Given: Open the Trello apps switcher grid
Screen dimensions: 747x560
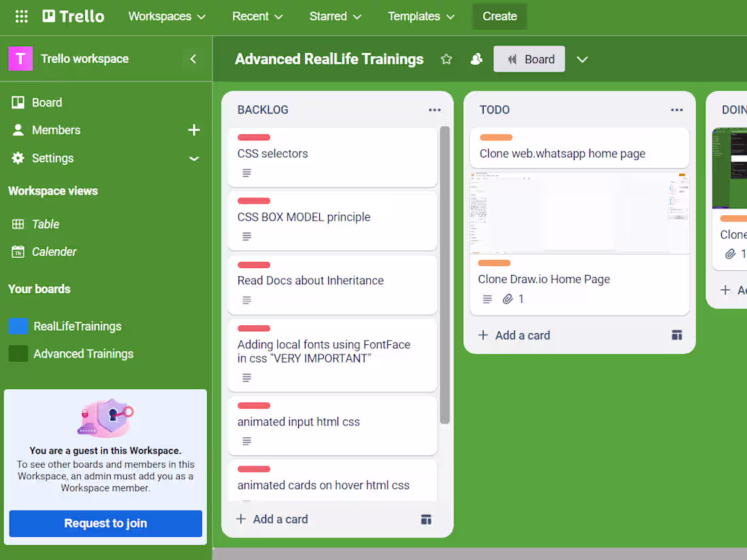Looking at the screenshot, I should 21,17.
